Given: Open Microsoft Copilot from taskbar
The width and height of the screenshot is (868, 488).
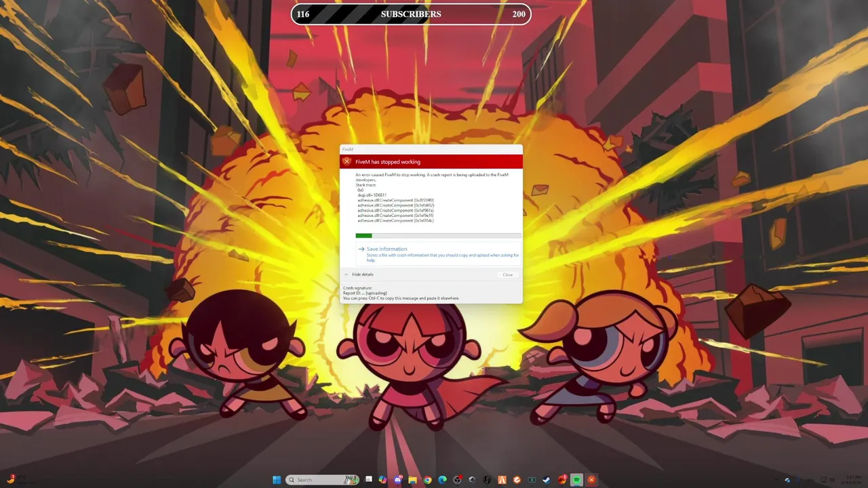Looking at the screenshot, I should pyautogui.click(x=383, y=480).
